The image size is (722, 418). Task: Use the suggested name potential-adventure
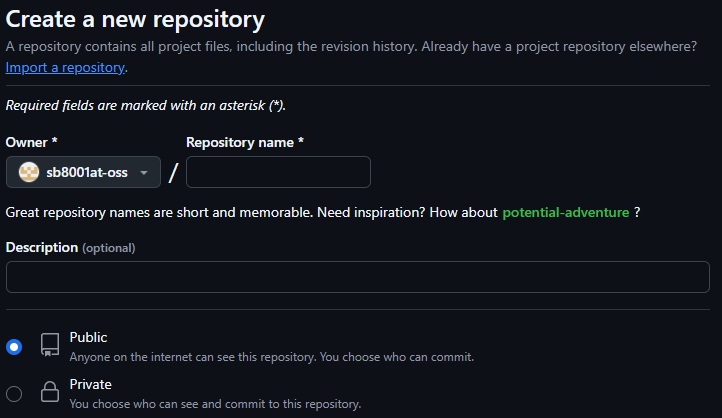pos(565,212)
